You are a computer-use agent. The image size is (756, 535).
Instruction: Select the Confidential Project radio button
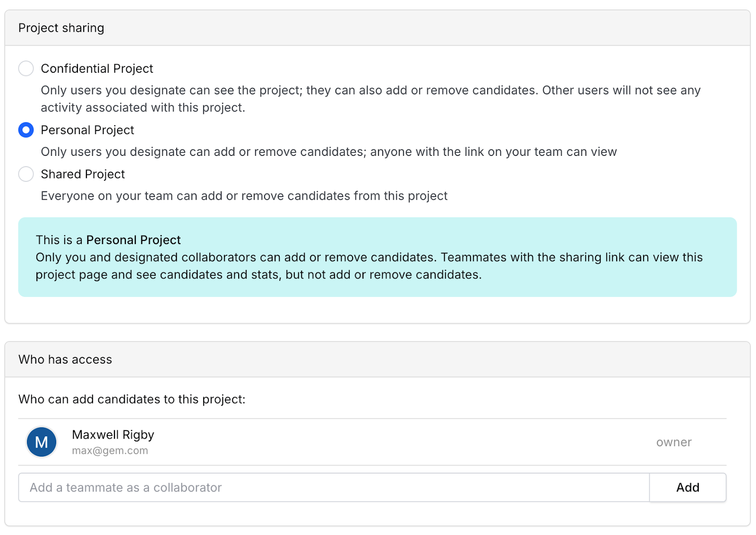[26, 68]
